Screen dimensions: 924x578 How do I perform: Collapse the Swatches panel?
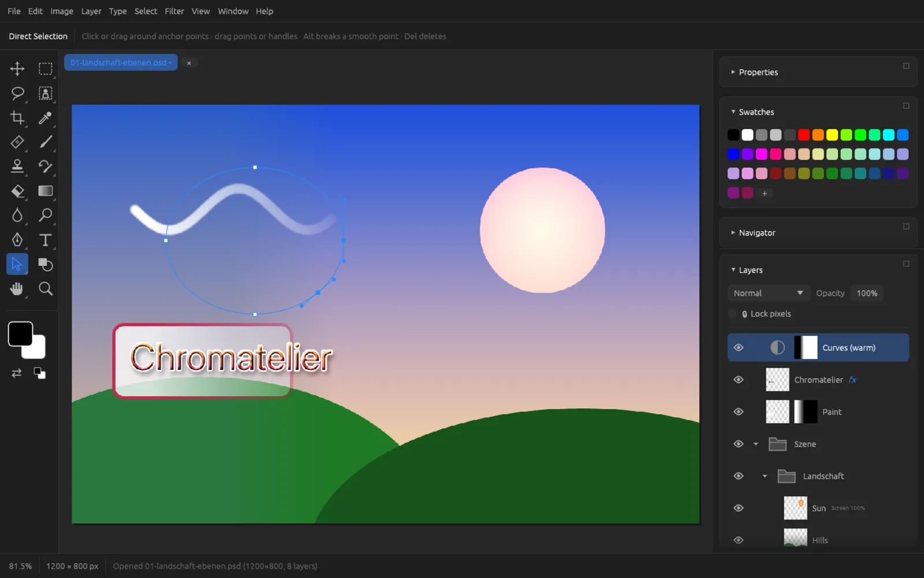pos(733,112)
